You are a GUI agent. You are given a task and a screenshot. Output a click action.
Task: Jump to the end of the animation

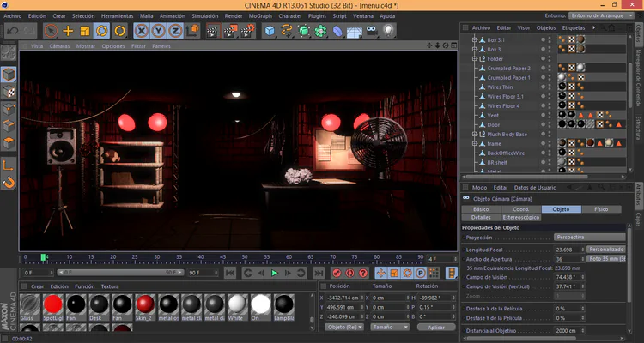(x=317, y=273)
